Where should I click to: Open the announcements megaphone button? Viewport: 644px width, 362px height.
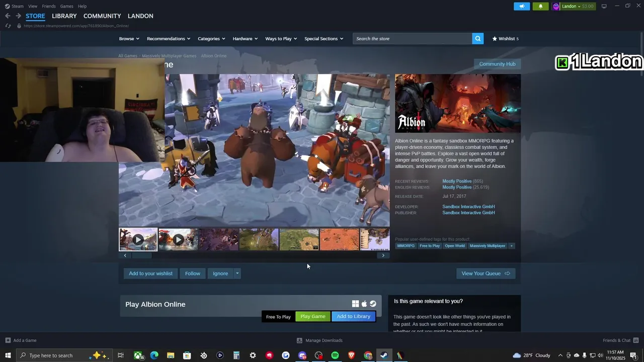522,6
